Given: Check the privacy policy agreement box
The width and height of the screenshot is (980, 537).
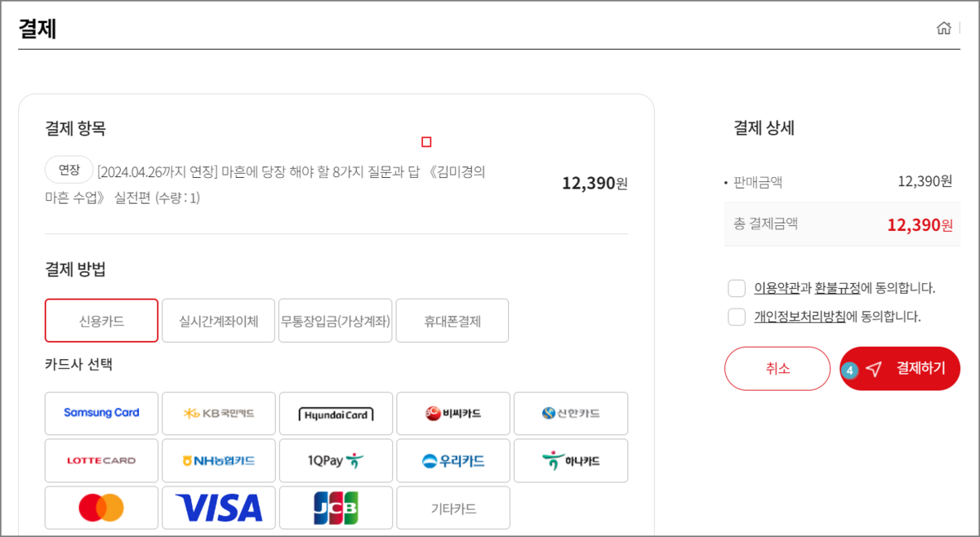Looking at the screenshot, I should click(x=737, y=317).
